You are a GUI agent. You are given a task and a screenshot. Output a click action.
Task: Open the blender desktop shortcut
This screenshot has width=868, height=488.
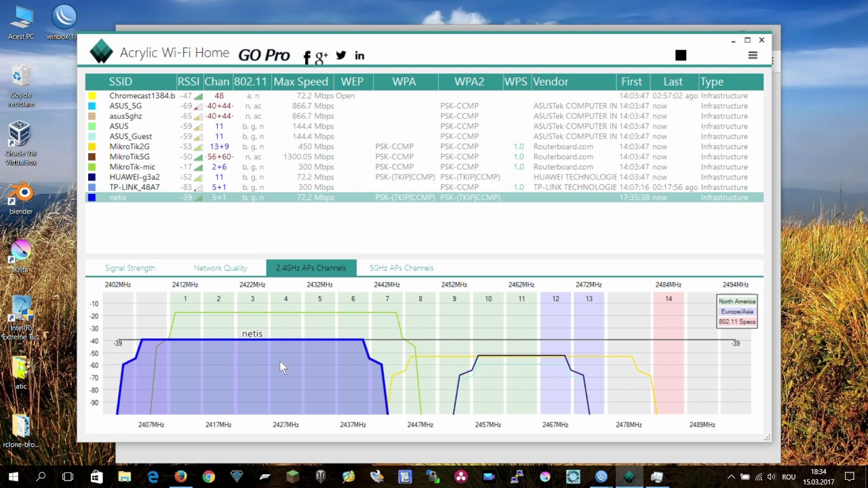[x=21, y=199]
